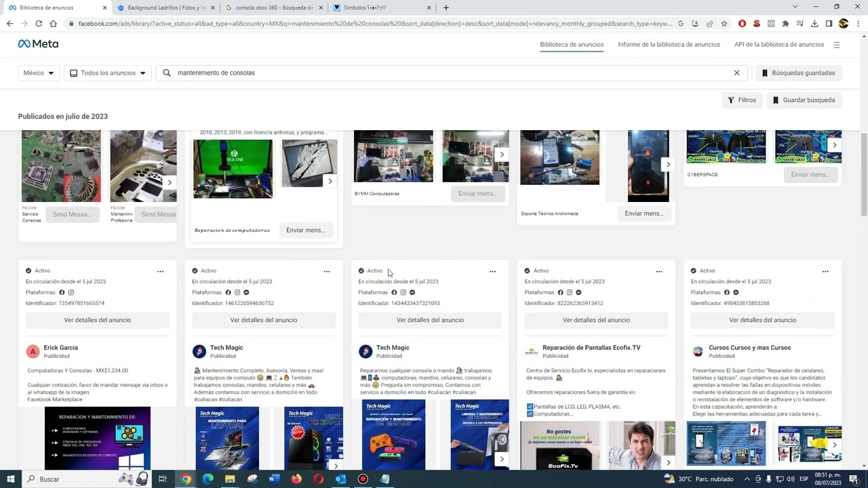This screenshot has height=488, width=868.
Task: Open three-dot menu for ad 1461220594650752
Action: (327, 271)
